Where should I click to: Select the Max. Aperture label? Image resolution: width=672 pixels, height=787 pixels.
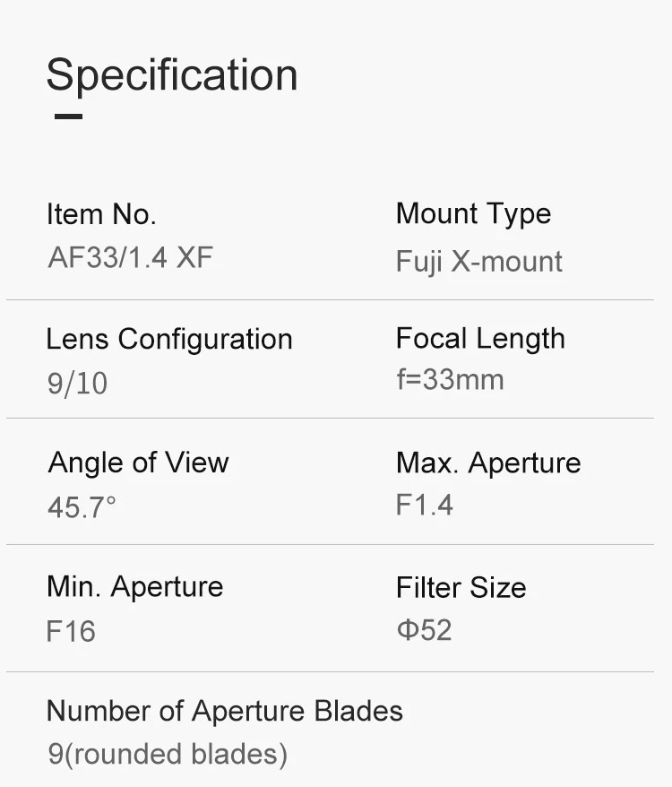pyautogui.click(x=488, y=463)
